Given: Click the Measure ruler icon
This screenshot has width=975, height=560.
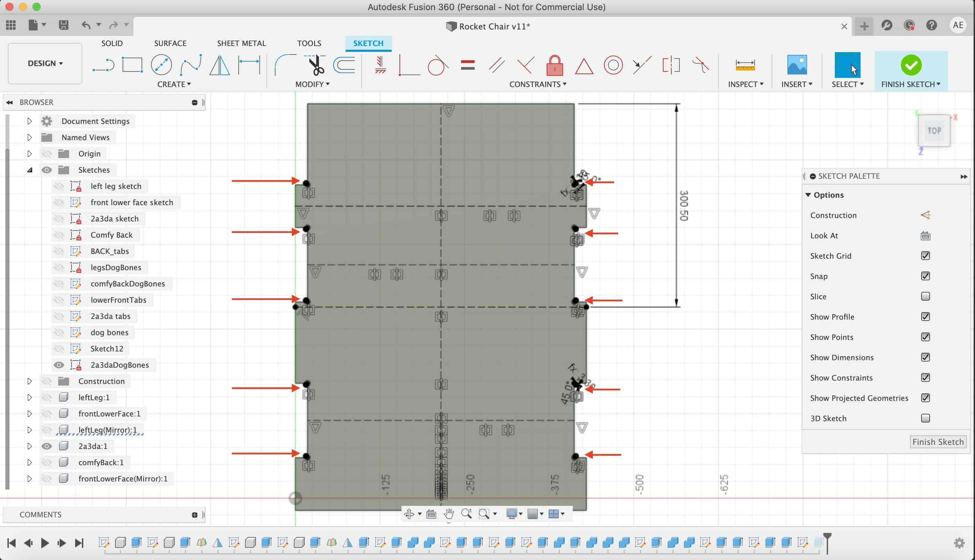Looking at the screenshot, I should tap(745, 65).
